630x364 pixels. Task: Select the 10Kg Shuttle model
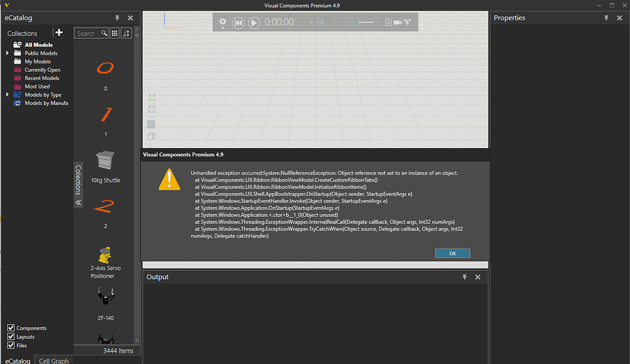click(105, 160)
